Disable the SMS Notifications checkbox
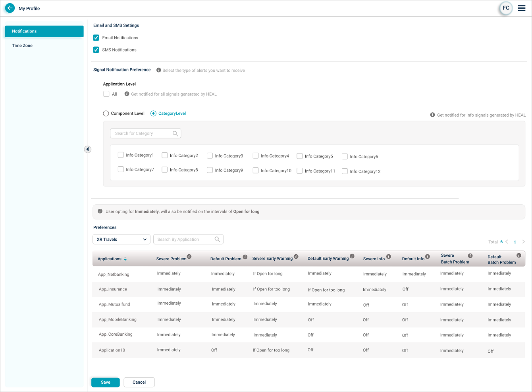Viewport: 532px width, 392px height. pos(96,50)
